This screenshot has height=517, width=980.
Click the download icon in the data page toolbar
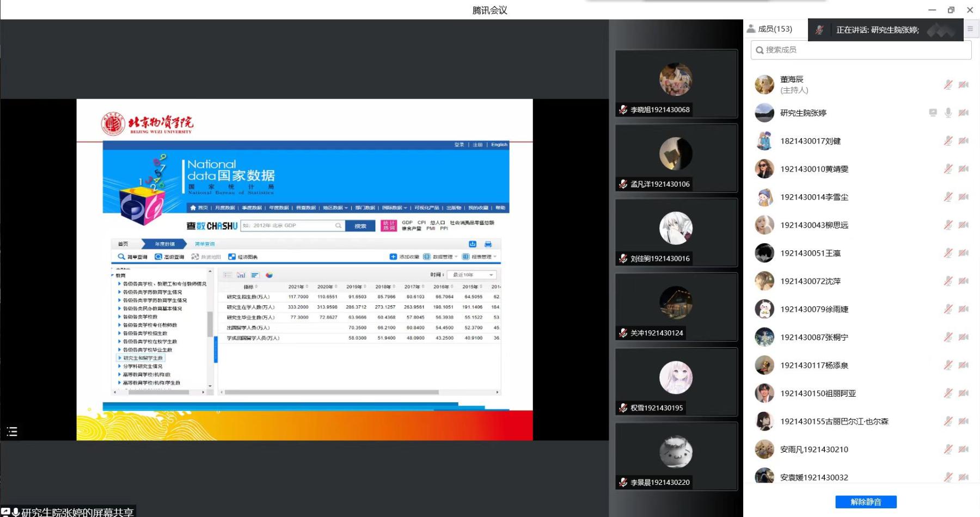click(473, 244)
